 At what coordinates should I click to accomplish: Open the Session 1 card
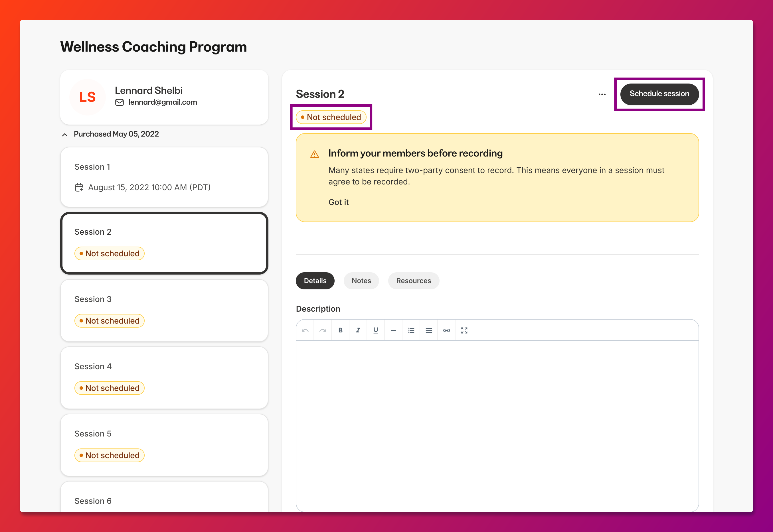[164, 177]
